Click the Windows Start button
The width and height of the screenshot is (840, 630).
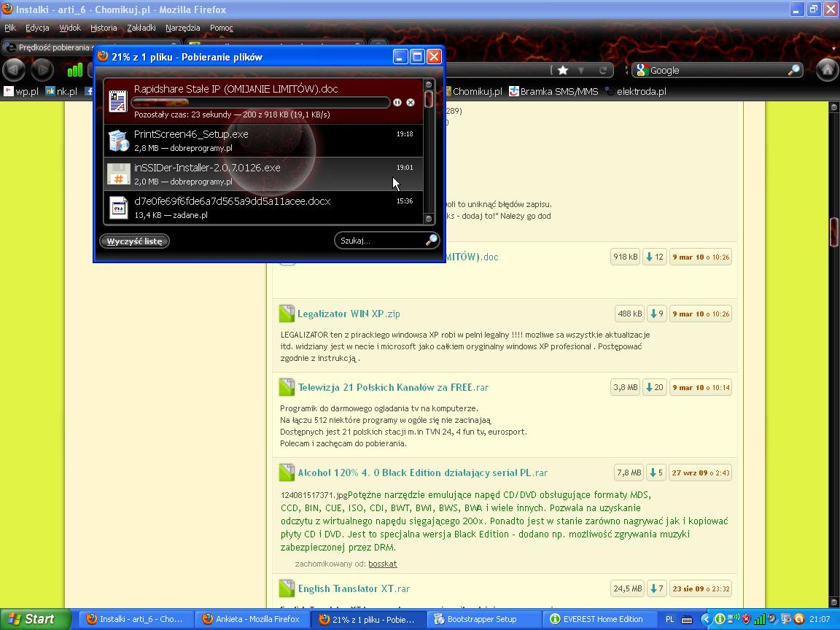point(34,619)
